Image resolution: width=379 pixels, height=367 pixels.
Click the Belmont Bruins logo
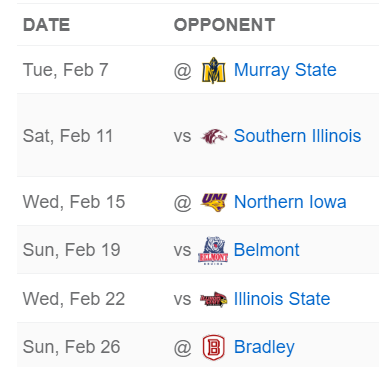(213, 251)
